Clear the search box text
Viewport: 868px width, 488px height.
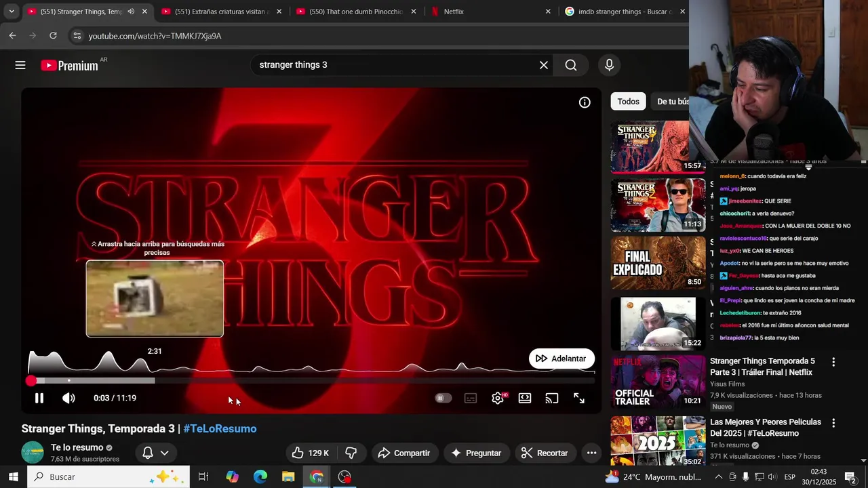[543, 65]
